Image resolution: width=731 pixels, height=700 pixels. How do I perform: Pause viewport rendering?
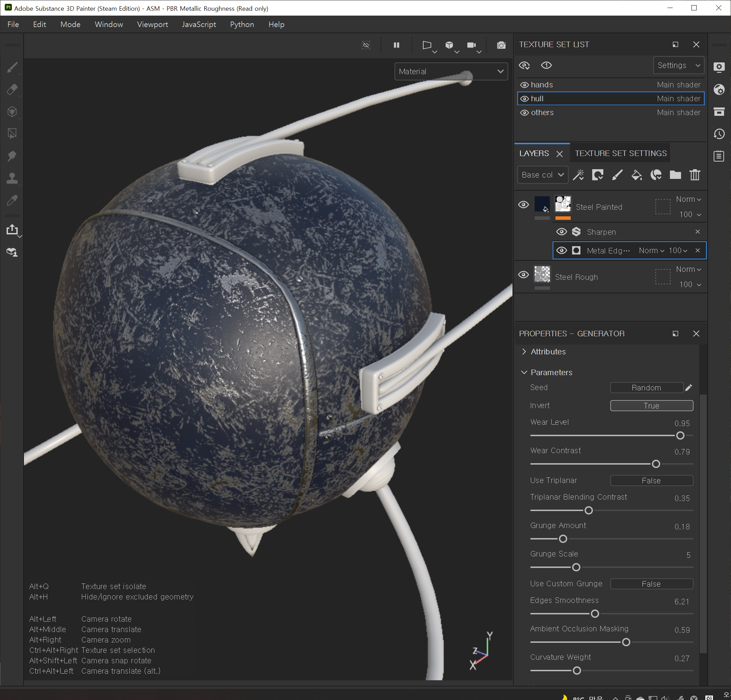tap(396, 45)
